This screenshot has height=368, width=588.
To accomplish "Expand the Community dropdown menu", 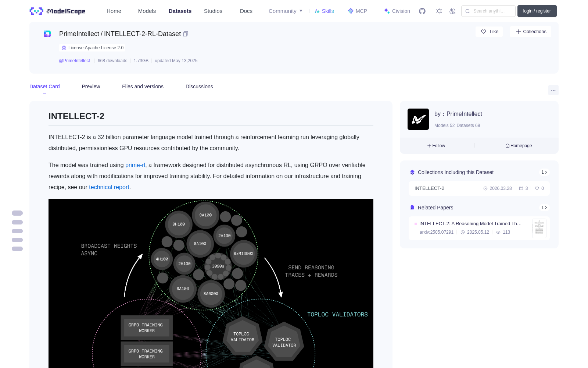I will [x=286, y=11].
